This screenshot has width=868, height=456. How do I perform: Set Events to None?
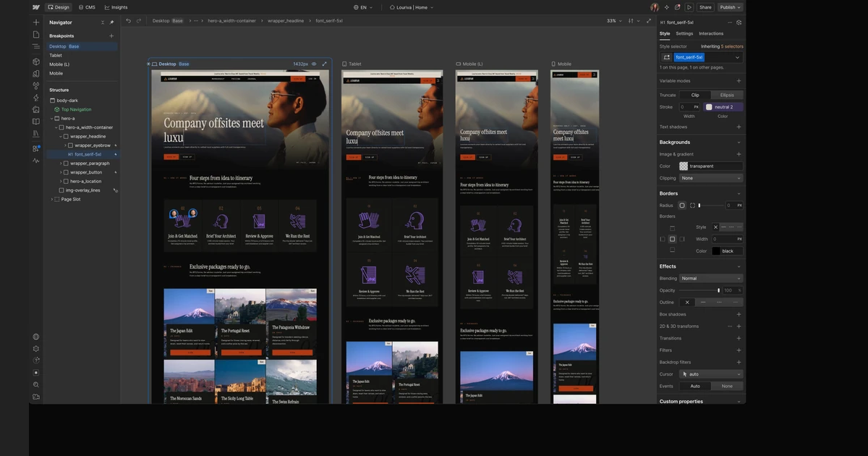727,386
